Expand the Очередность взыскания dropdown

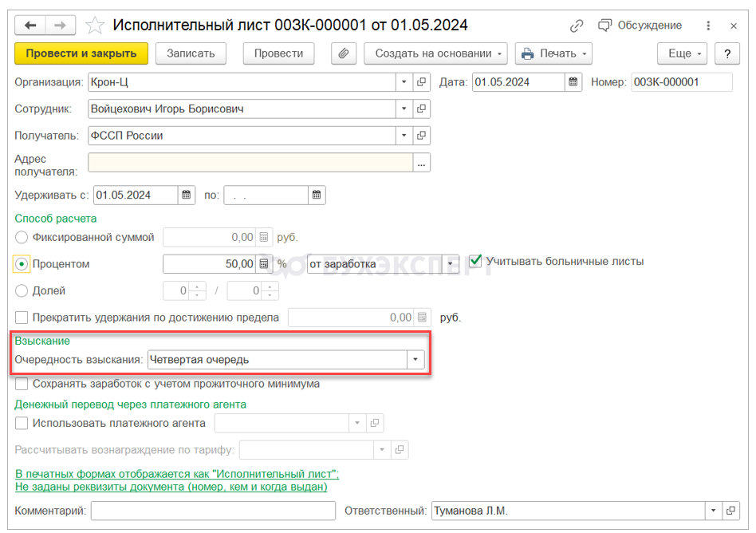415,360
